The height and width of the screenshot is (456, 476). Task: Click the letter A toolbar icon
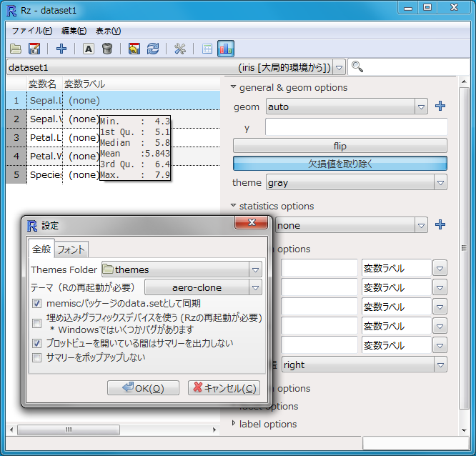[89, 49]
